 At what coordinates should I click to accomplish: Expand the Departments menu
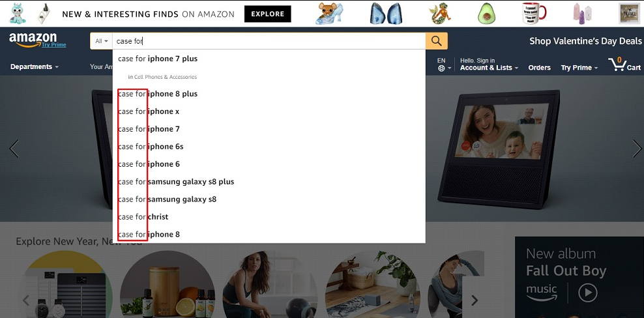pyautogui.click(x=35, y=66)
